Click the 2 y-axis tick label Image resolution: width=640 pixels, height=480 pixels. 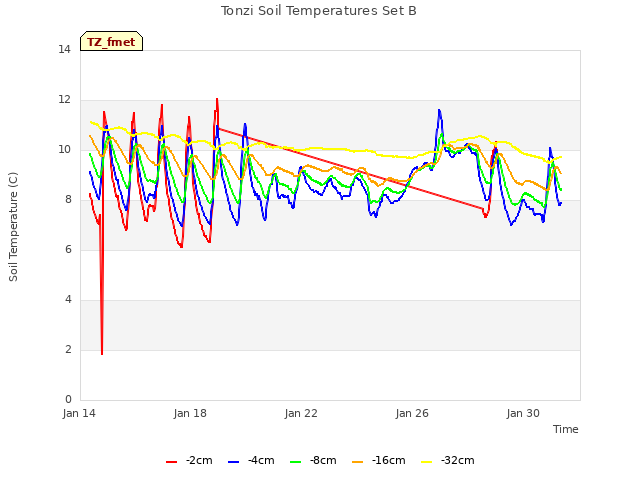point(68,350)
